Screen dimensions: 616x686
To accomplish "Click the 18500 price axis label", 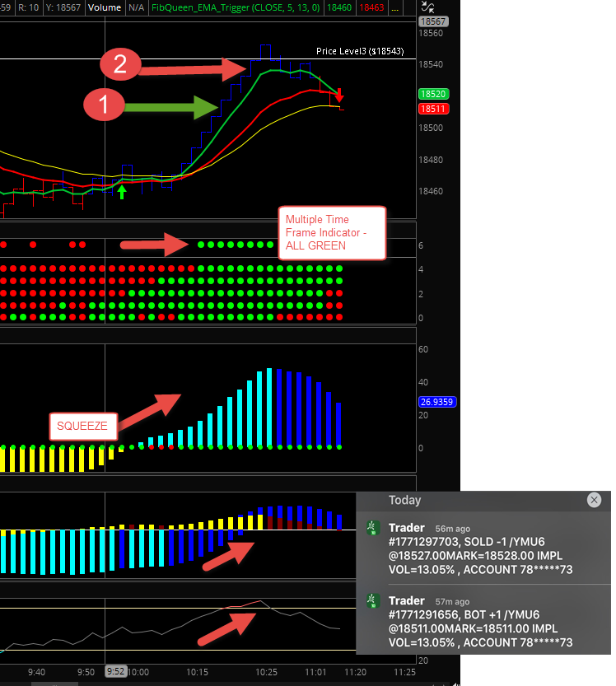I will [x=431, y=128].
